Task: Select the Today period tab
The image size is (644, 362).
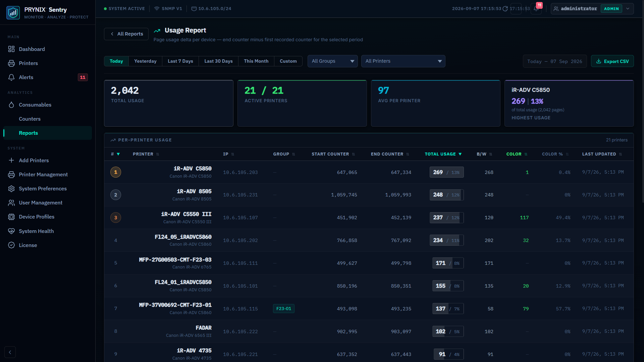Action: click(116, 61)
